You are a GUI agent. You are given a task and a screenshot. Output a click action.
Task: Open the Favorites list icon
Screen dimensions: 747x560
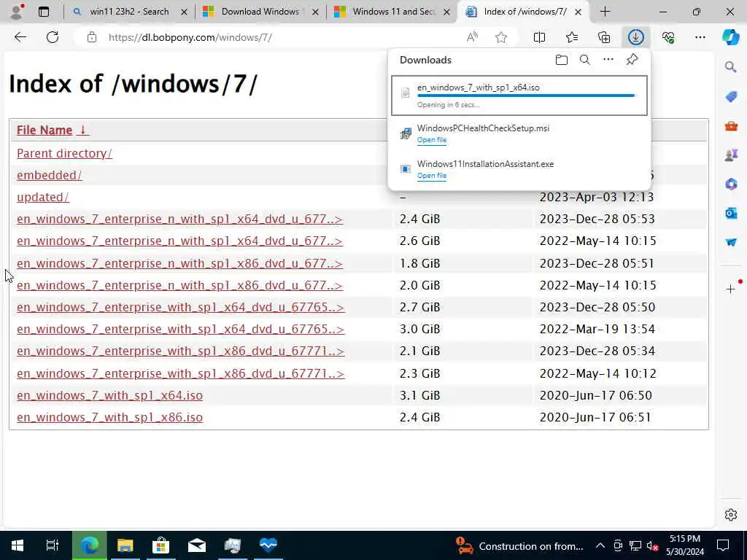pyautogui.click(x=572, y=37)
